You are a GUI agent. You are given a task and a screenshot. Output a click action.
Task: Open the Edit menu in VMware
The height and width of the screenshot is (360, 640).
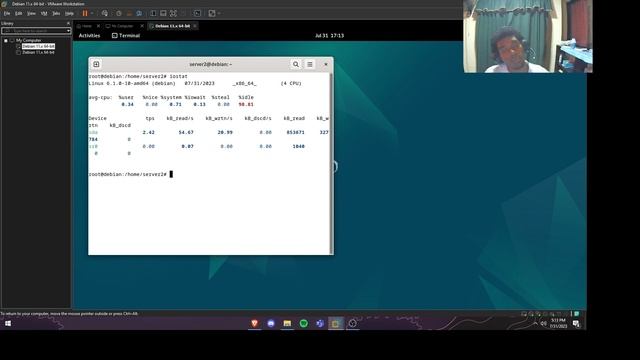click(18, 13)
